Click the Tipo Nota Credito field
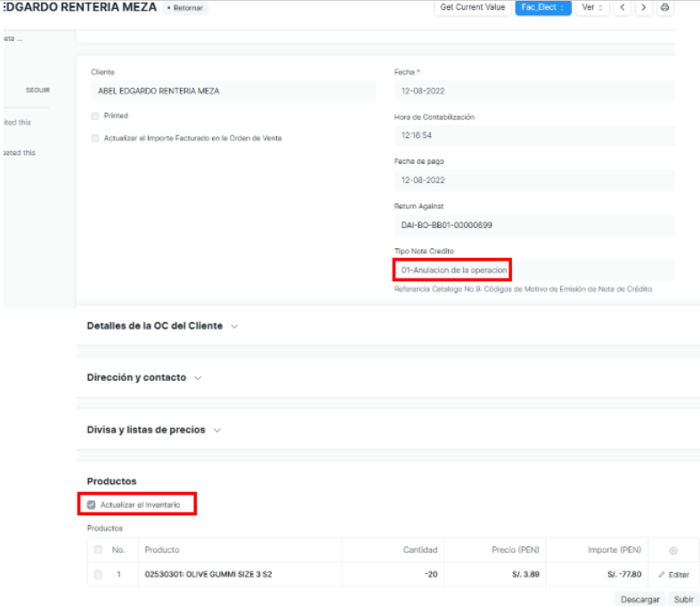Viewport: 700px width, 606px height. [x=533, y=270]
